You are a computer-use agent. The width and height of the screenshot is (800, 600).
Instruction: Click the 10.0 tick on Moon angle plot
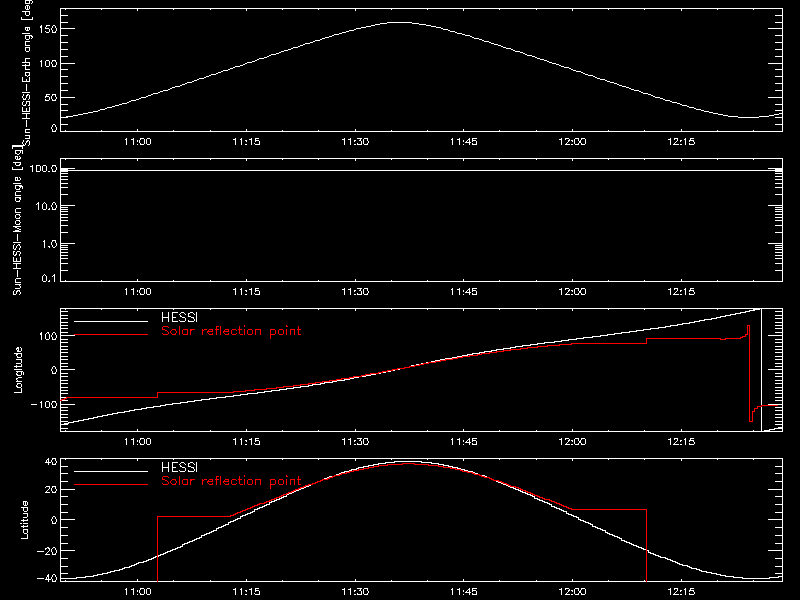pyautogui.click(x=46, y=206)
